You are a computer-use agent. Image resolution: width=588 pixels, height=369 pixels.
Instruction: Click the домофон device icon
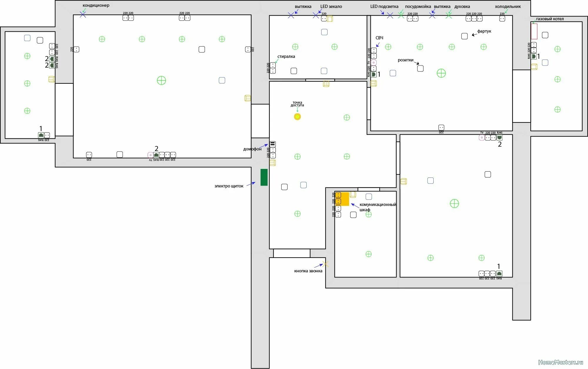[273, 144]
